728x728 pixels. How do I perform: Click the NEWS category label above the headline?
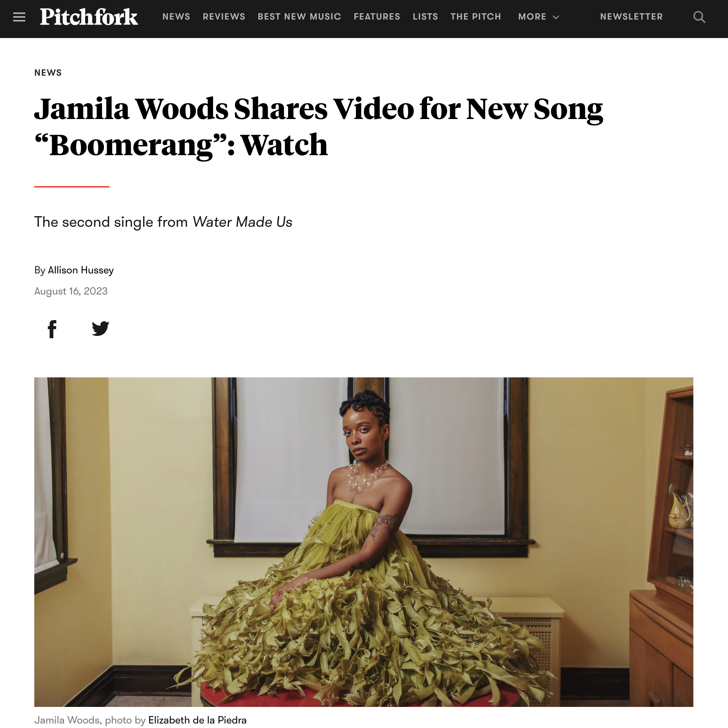[x=48, y=73]
